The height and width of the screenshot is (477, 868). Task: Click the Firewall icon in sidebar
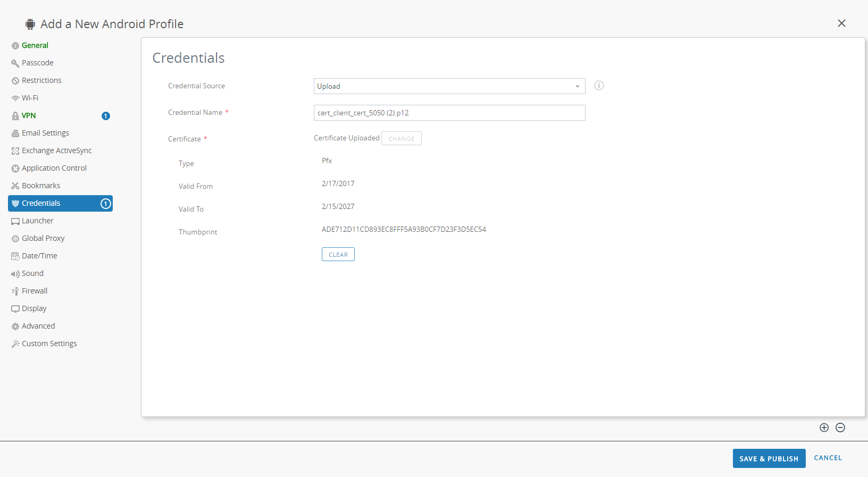pos(15,291)
